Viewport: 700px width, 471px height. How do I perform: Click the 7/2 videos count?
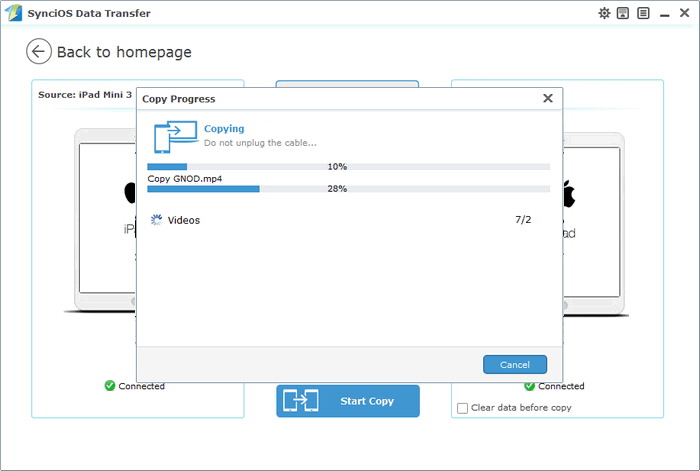click(x=523, y=220)
